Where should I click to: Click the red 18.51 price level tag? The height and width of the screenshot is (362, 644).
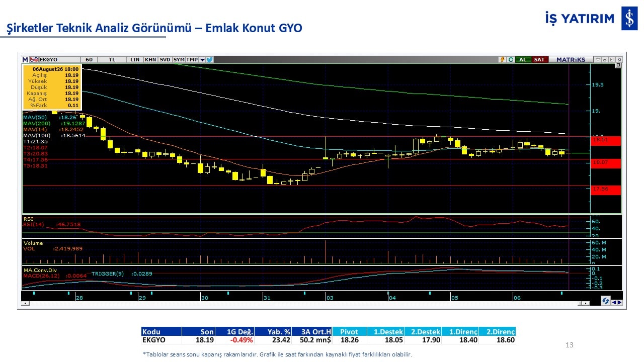pyautogui.click(x=606, y=141)
